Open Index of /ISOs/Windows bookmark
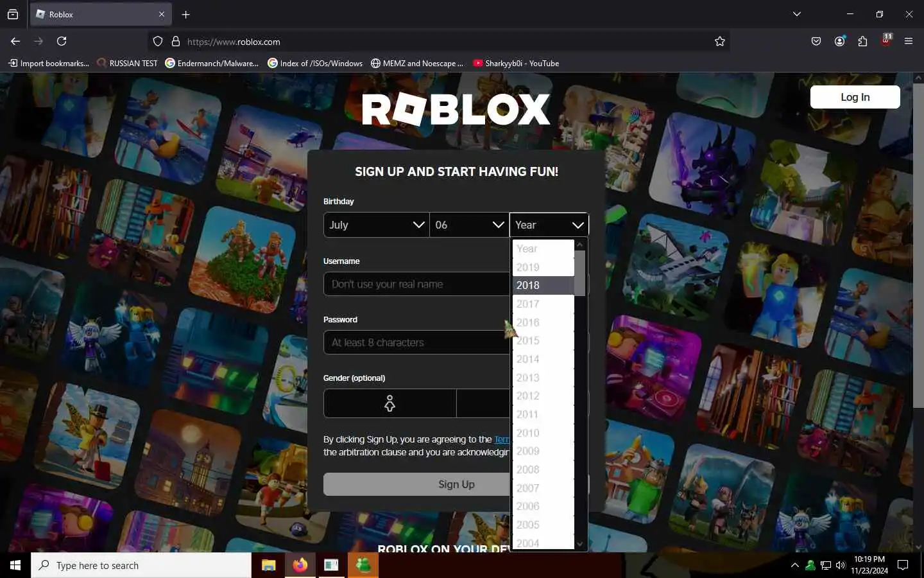The width and height of the screenshot is (924, 578). pyautogui.click(x=315, y=63)
